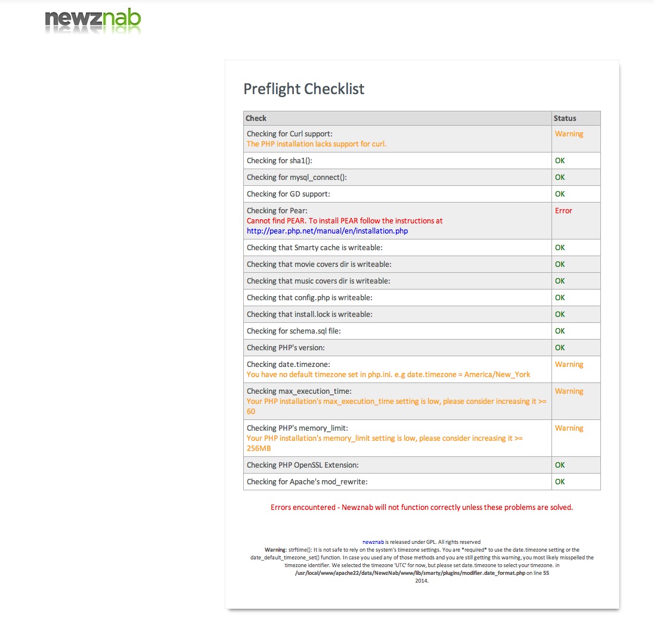Click Warning status in Curl support row
654x644 pixels.
pos(569,134)
